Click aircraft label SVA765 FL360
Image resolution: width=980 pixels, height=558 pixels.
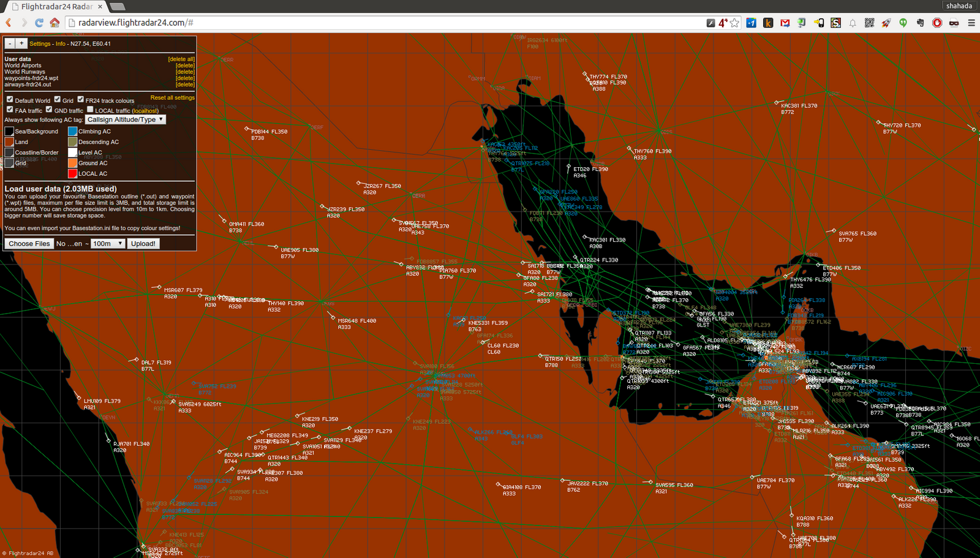pos(858,234)
